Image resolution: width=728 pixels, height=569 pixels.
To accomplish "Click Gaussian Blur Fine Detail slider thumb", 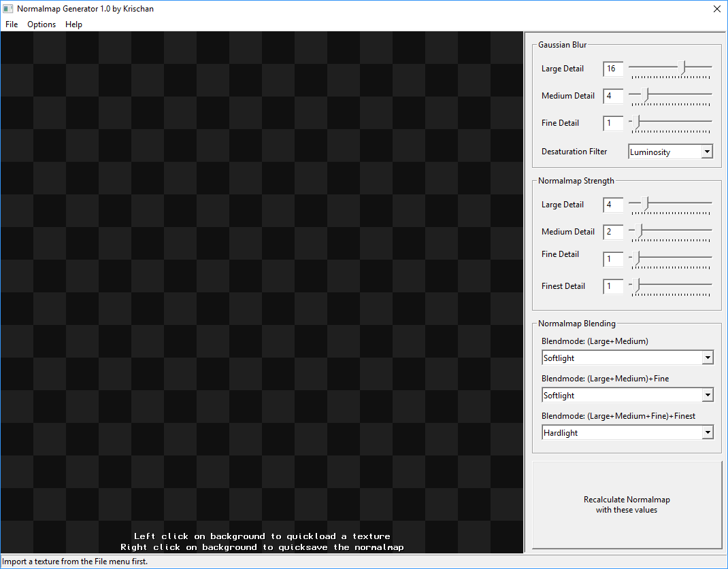I will pyautogui.click(x=635, y=122).
